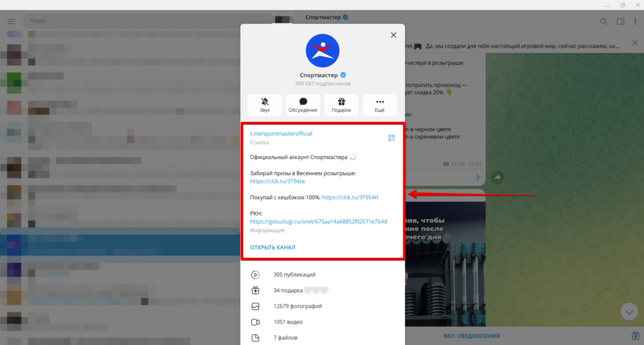This screenshot has height=345, width=644.
Task: Click the stories icon beside 305 публикаций
Action: [255, 275]
